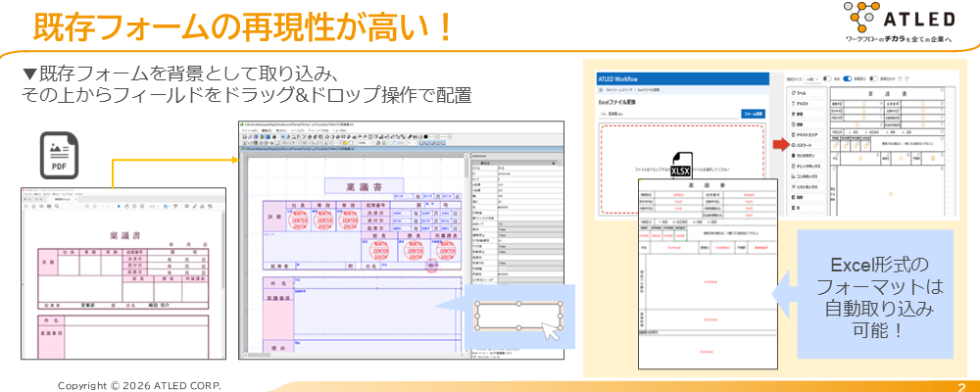Click the ATLED Workflow header title
Image resolution: width=980 pixels, height=392 pixels.
618,79
